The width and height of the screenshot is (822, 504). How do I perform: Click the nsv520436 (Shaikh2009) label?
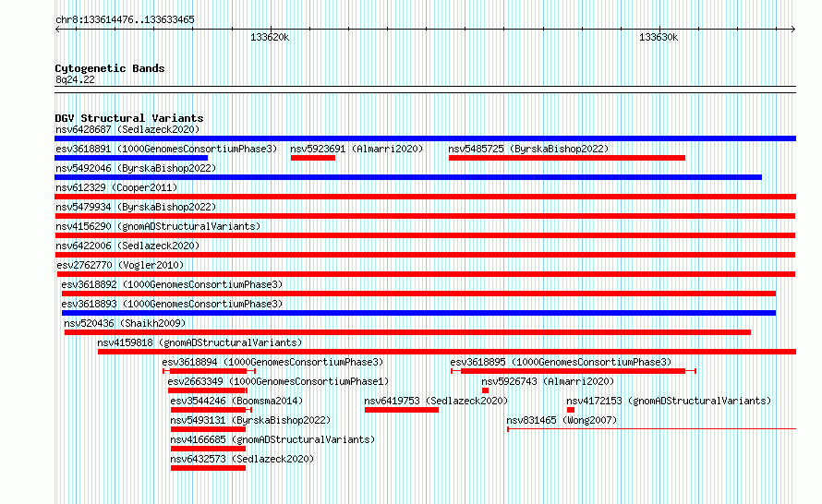[125, 323]
